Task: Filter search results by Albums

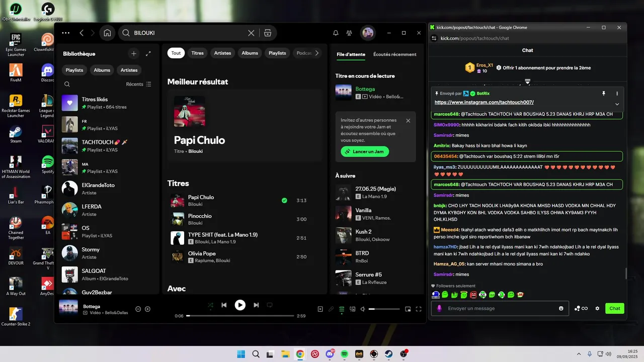Action: pos(250,53)
